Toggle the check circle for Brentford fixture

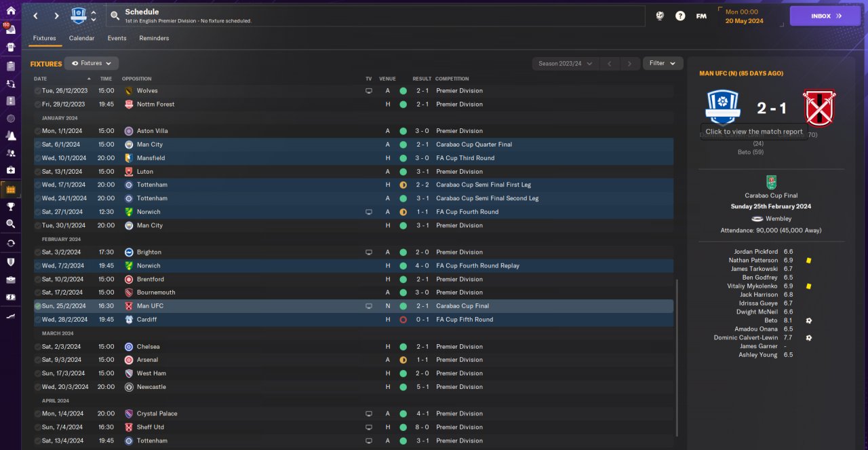pos(38,280)
